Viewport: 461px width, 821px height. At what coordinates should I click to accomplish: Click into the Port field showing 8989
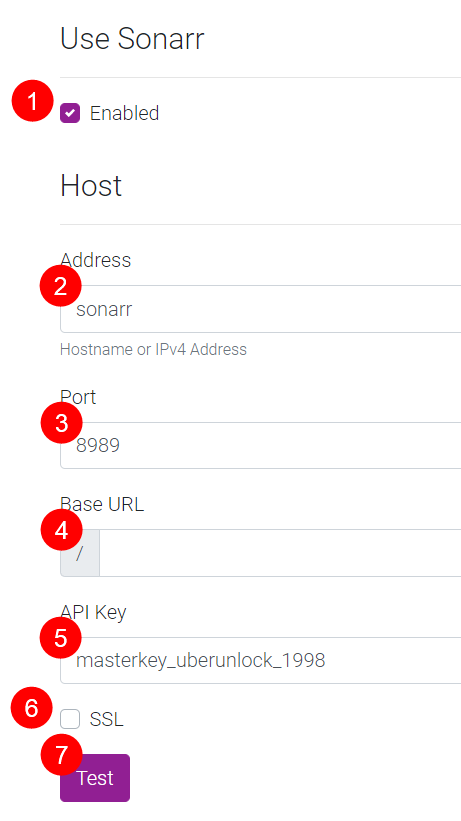pos(260,446)
